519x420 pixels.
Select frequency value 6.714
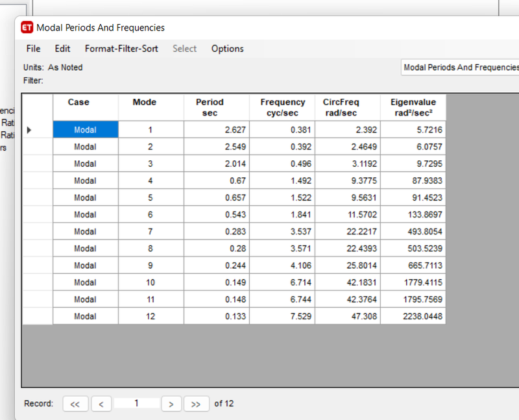pos(282,282)
